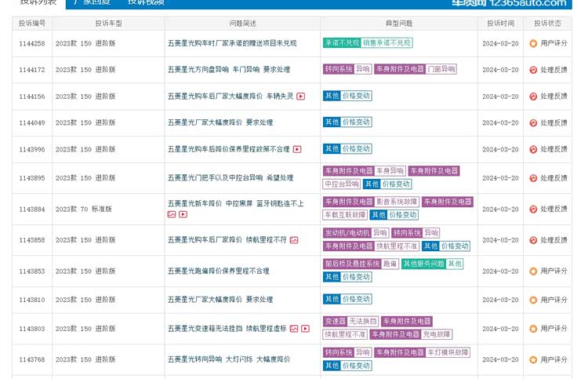The height and width of the screenshot is (379, 588).
Task: Switch to the 厂家回复 tab
Action: [92, 2]
